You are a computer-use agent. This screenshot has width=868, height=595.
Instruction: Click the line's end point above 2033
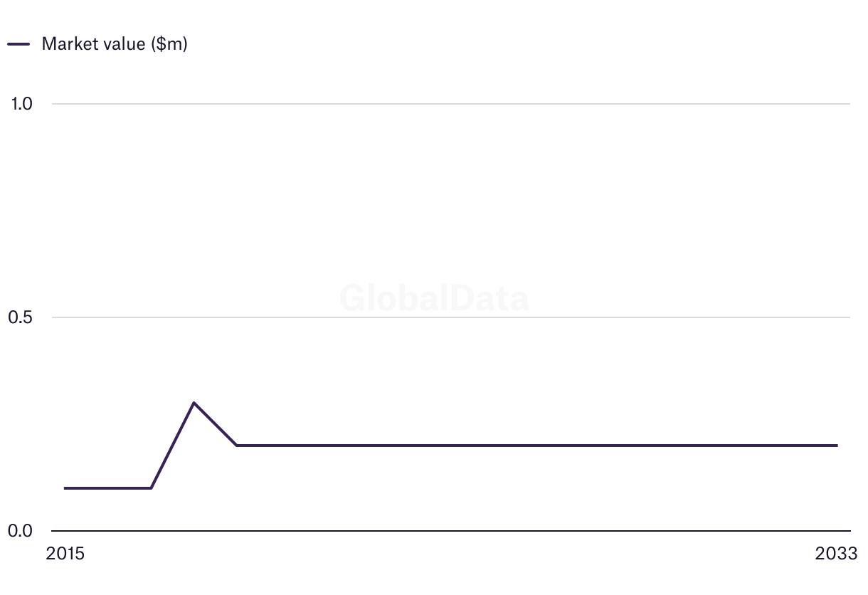coord(837,446)
